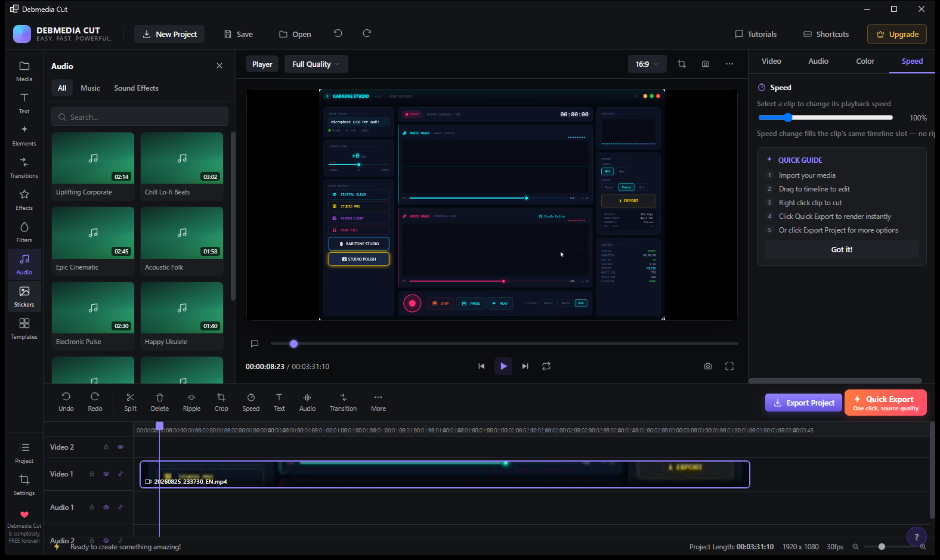
Task: Adjust the clip Speed slider
Action: coord(825,117)
